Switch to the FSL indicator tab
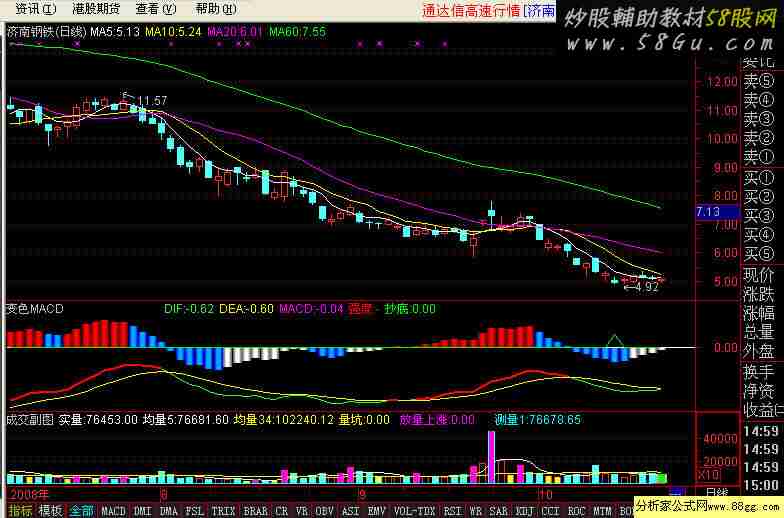784x518 pixels. tap(194, 511)
